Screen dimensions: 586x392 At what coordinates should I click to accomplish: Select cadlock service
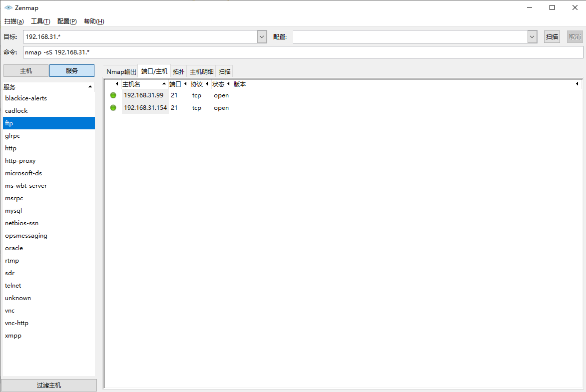(x=48, y=111)
